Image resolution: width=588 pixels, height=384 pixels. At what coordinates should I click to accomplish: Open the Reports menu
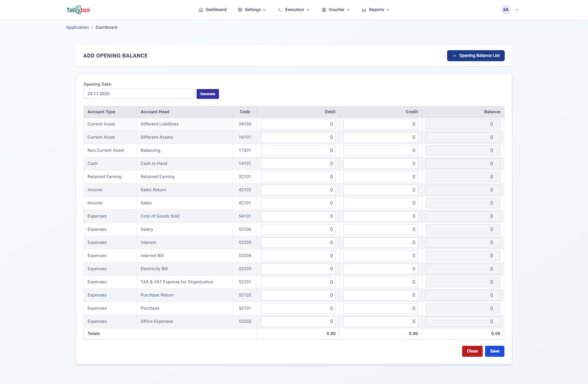coord(376,10)
